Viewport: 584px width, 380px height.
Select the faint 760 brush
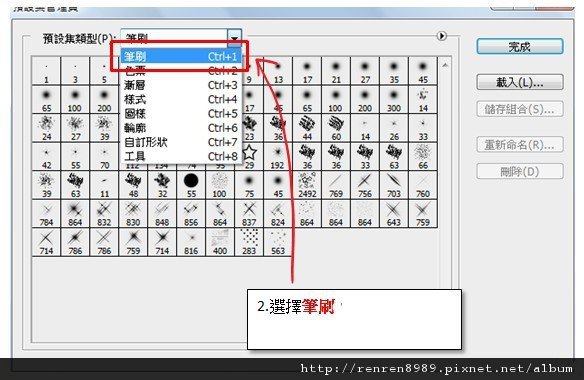(x=423, y=185)
